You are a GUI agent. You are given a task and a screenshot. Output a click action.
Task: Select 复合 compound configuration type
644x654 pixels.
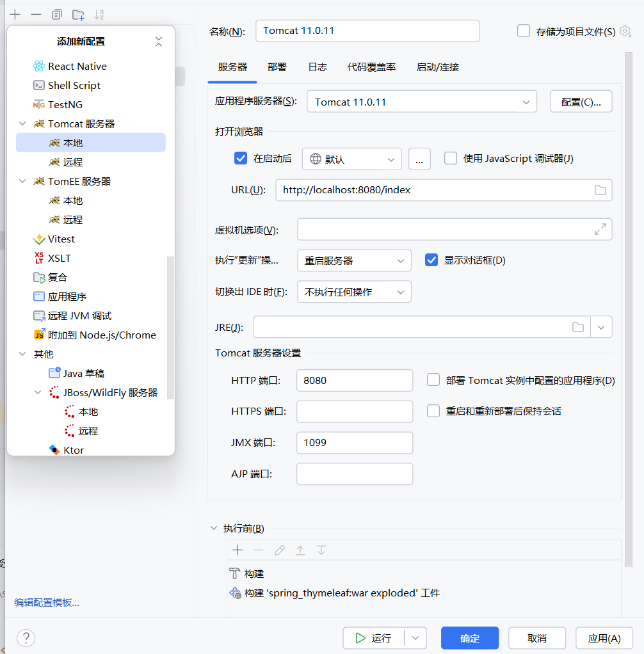click(50, 277)
